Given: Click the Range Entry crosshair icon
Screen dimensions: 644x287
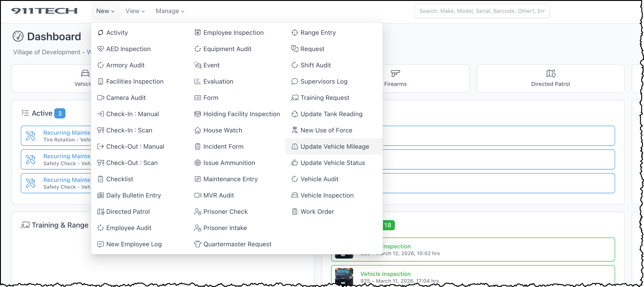Looking at the screenshot, I should click(x=294, y=33).
